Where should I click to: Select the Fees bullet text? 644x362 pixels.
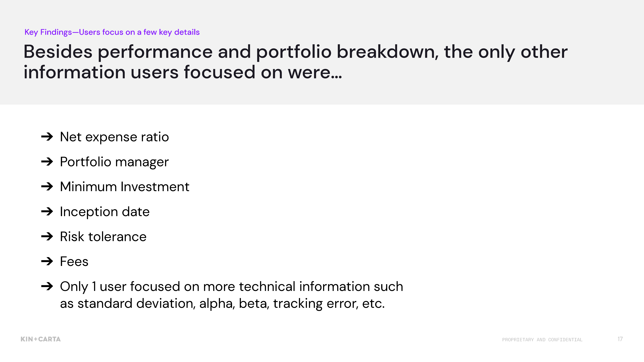coord(74,262)
